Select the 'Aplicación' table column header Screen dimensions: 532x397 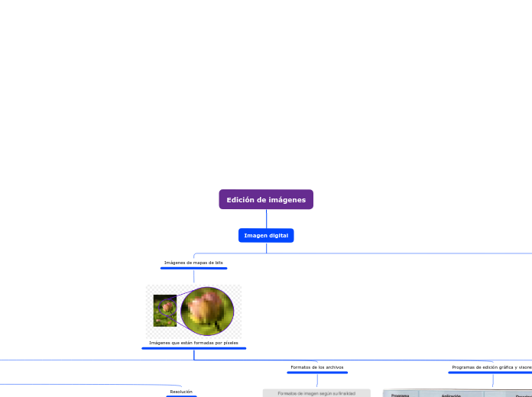click(451, 395)
